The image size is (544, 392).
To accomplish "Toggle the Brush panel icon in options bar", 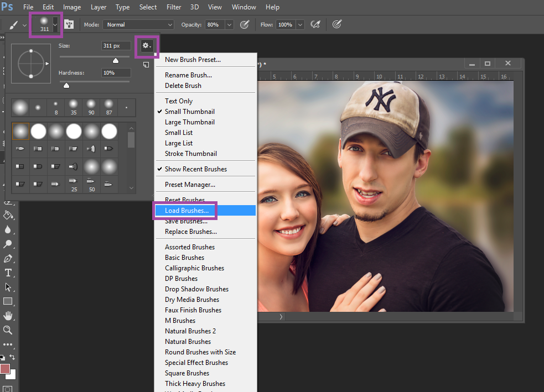I will tap(69, 25).
